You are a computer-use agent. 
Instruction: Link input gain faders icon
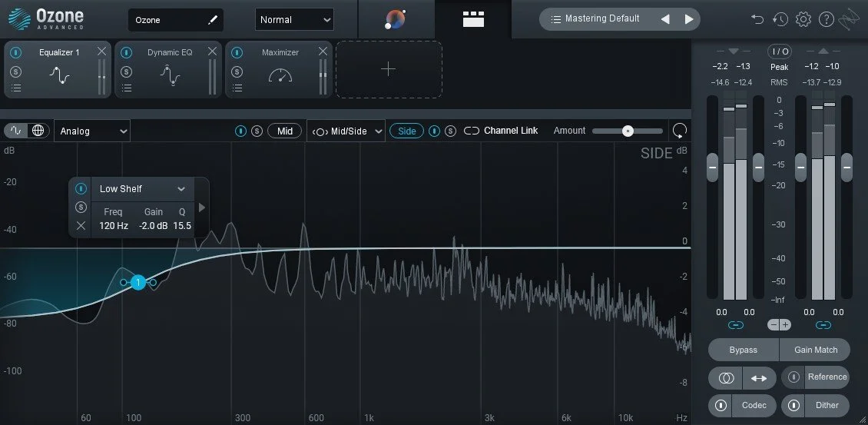[735, 325]
